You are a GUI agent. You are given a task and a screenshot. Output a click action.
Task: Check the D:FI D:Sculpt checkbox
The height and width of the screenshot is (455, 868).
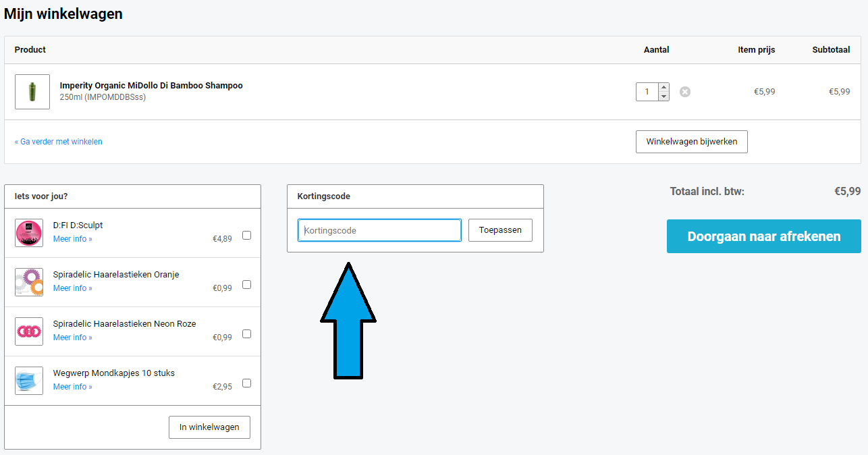(x=246, y=236)
